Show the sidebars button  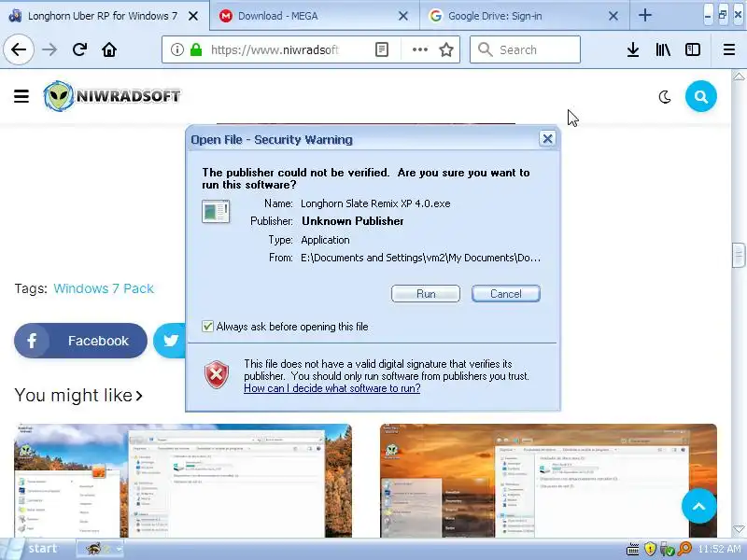coord(693,49)
